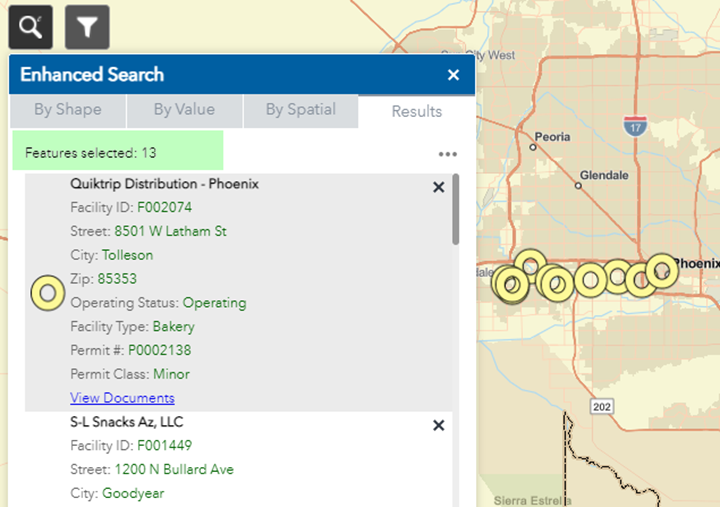
Task: Click street value 1200 N Bullard Ave
Action: [x=174, y=469]
